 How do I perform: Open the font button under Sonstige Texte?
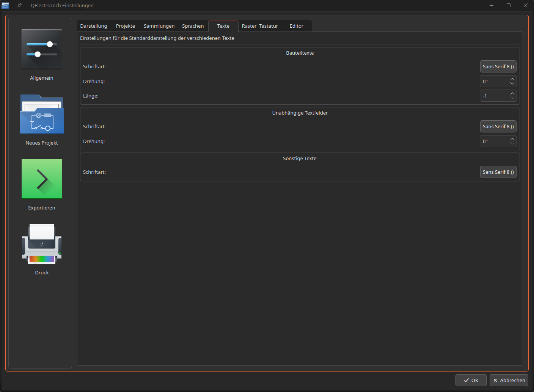pyautogui.click(x=498, y=172)
